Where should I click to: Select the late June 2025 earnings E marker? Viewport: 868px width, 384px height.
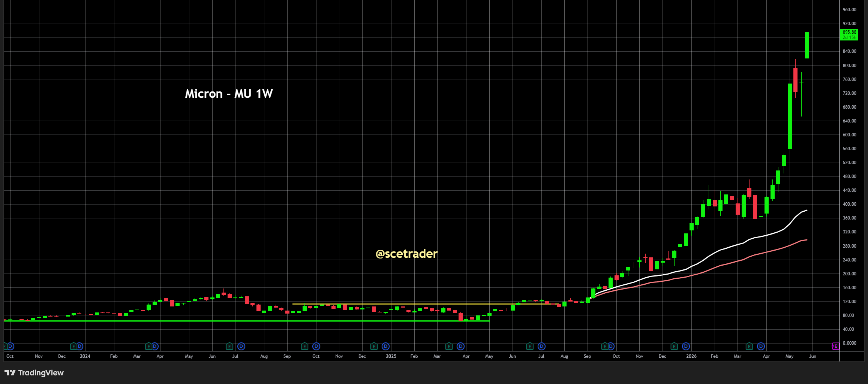tap(530, 346)
